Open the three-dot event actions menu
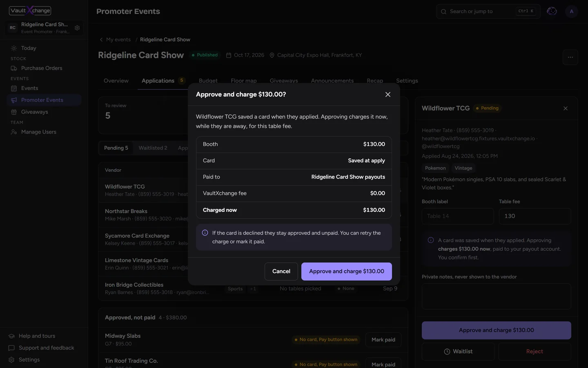Image resolution: width=588 pixels, height=368 pixels. [x=570, y=57]
